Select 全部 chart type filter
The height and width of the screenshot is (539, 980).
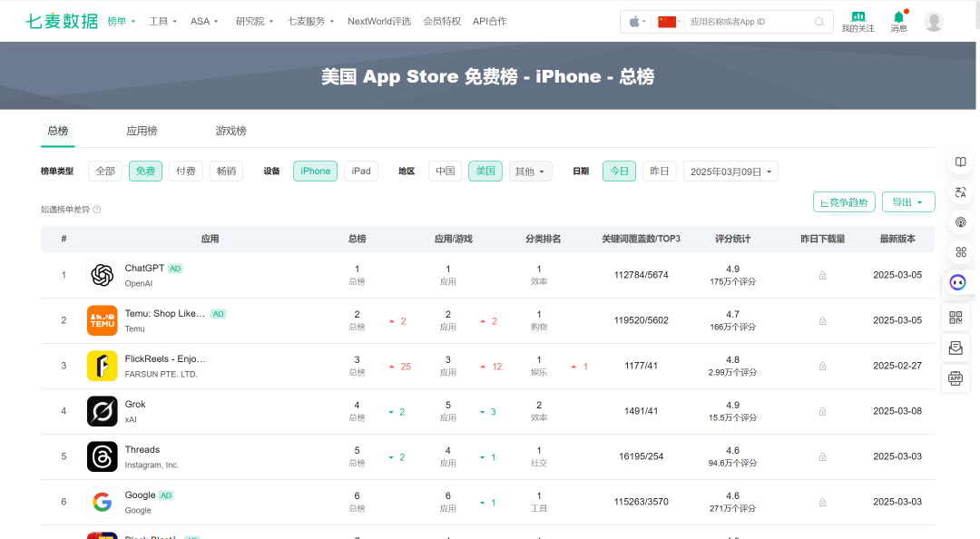point(105,171)
